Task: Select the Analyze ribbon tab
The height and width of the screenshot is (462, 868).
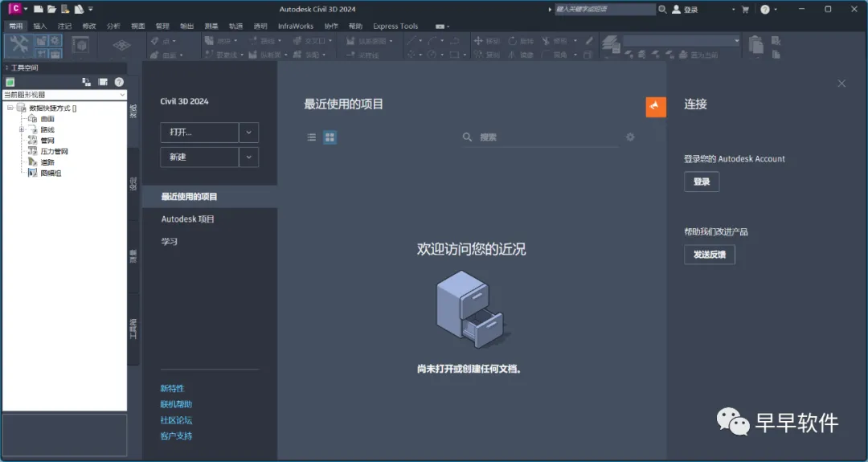Action: point(113,26)
